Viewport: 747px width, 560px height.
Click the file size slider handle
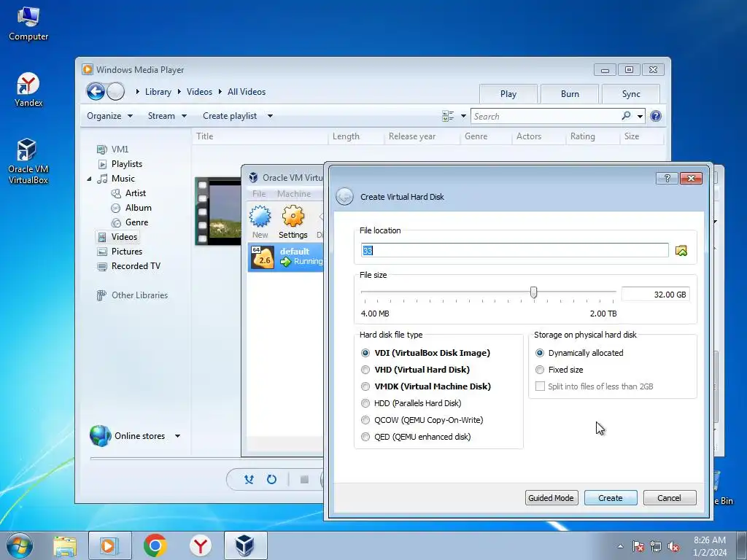pos(533,292)
